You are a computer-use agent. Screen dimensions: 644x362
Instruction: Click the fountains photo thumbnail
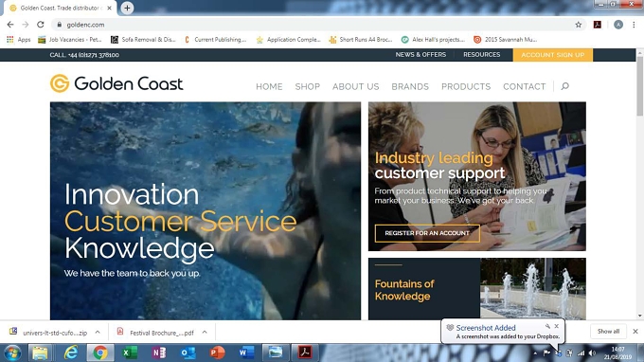coord(533,289)
